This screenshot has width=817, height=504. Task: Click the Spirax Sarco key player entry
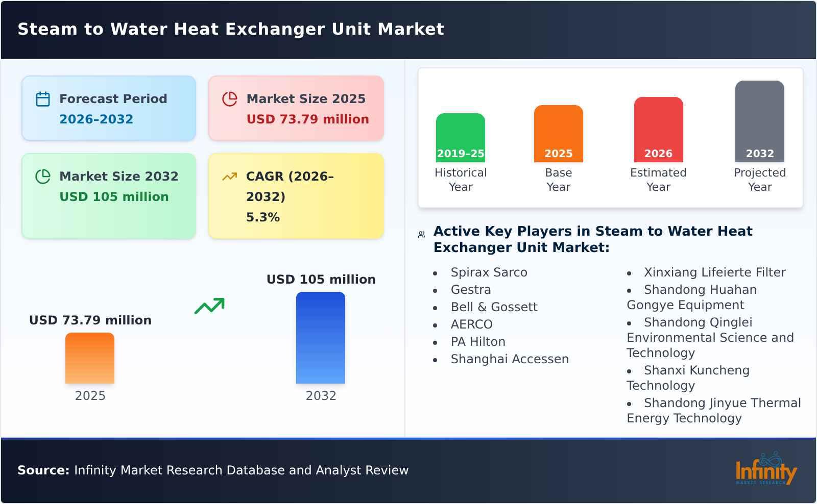pyautogui.click(x=489, y=272)
